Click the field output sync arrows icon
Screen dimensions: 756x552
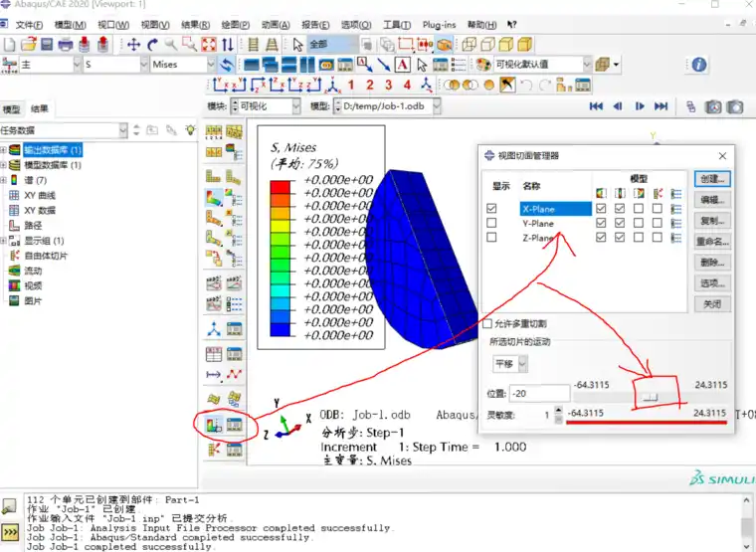click(226, 64)
